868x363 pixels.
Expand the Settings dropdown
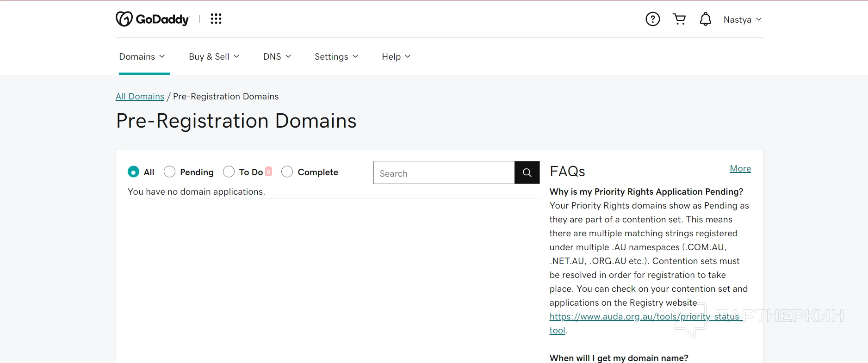pyautogui.click(x=336, y=56)
